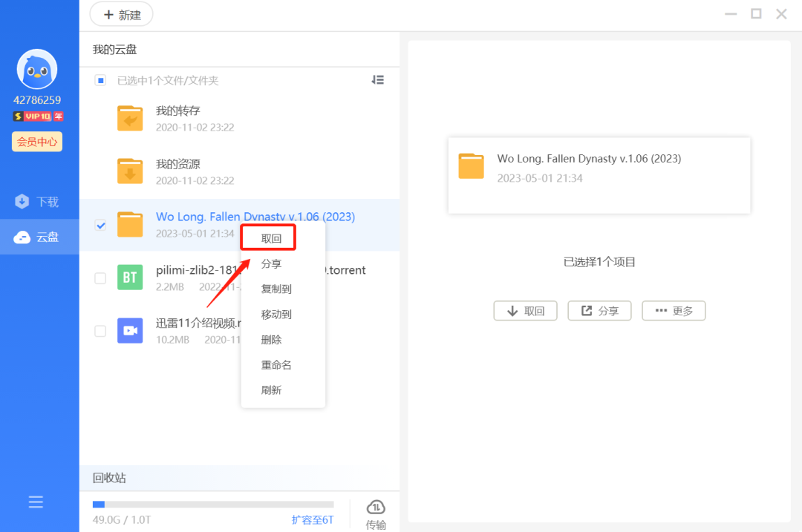Check the 迅雷11介绍视频 checkbox

click(x=100, y=331)
